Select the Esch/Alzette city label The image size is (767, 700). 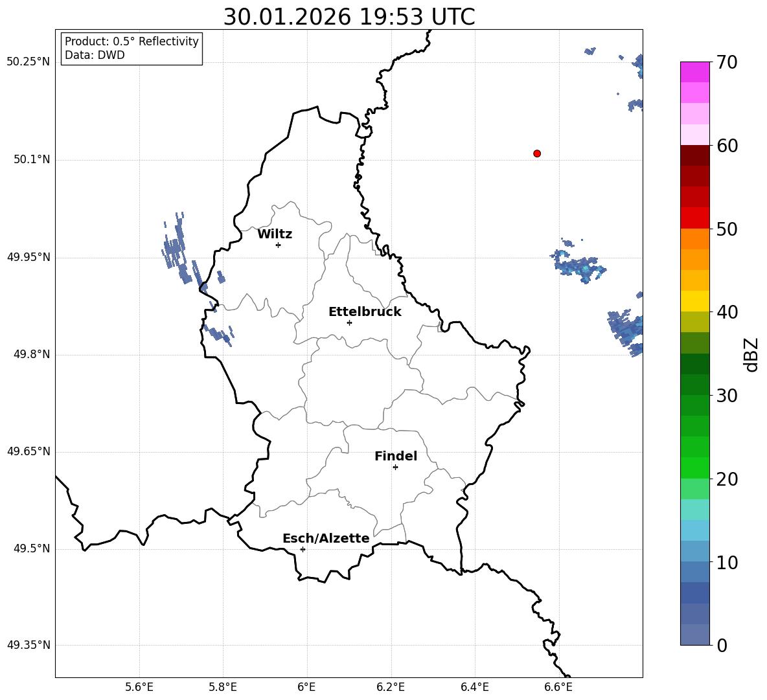(x=326, y=538)
